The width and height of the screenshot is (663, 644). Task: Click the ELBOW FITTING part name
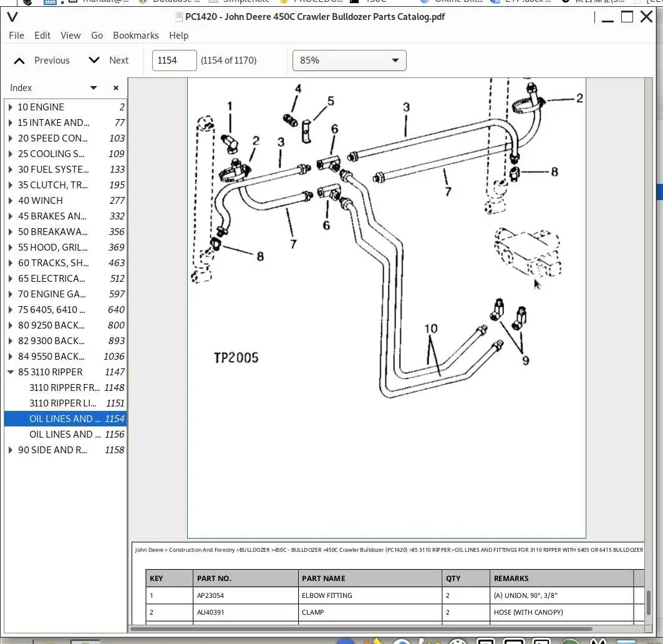tap(327, 595)
